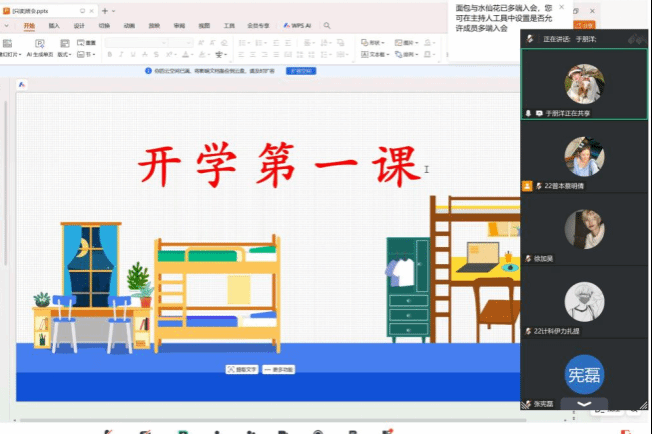Open the 形状 shapes dropdown
652x434 pixels.
tap(375, 43)
